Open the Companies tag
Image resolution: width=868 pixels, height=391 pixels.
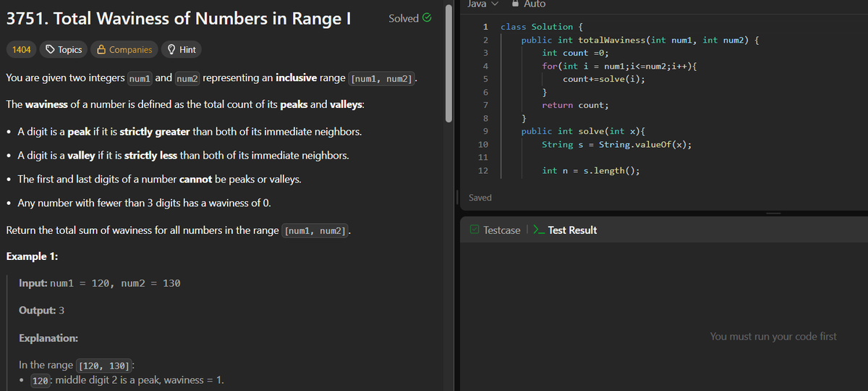coord(124,49)
